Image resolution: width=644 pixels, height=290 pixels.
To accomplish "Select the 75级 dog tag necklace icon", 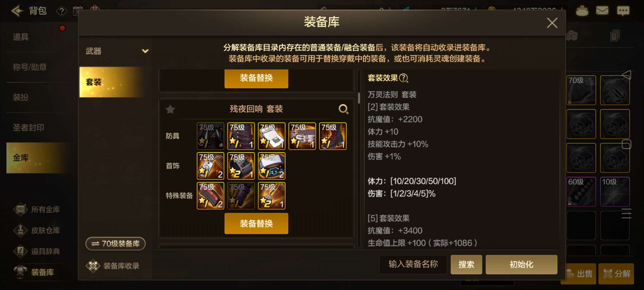I will [210, 166].
